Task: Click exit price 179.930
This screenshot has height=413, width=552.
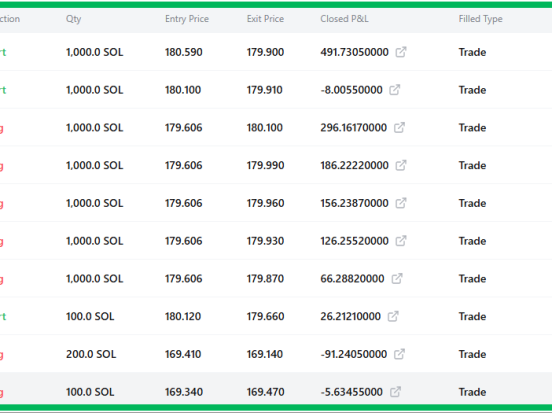Action: [265, 241]
